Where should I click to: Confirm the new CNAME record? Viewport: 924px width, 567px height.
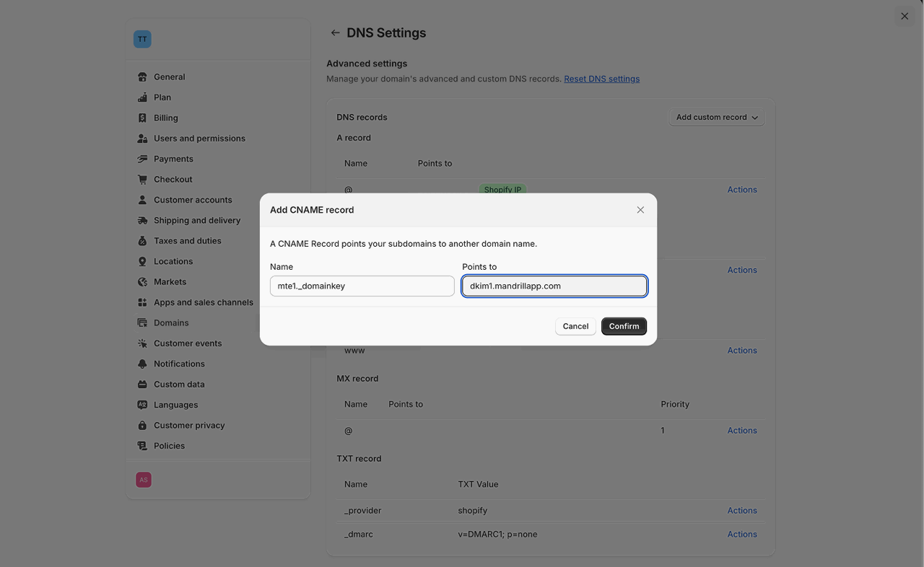(x=624, y=327)
